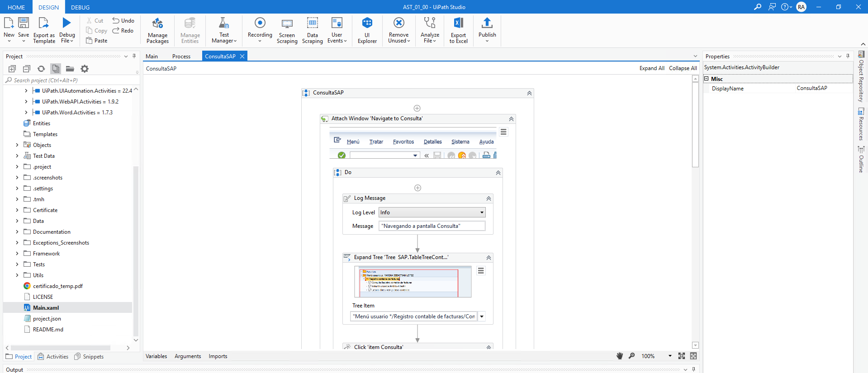Click the Save icon in ribbon
The height and width of the screenshot is (373, 868).
[24, 23]
